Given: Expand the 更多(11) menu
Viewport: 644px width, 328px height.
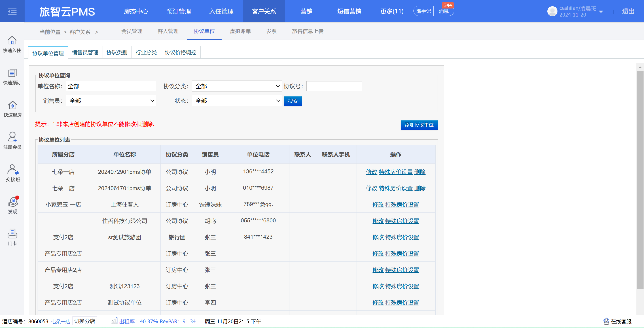Looking at the screenshot, I should (392, 11).
